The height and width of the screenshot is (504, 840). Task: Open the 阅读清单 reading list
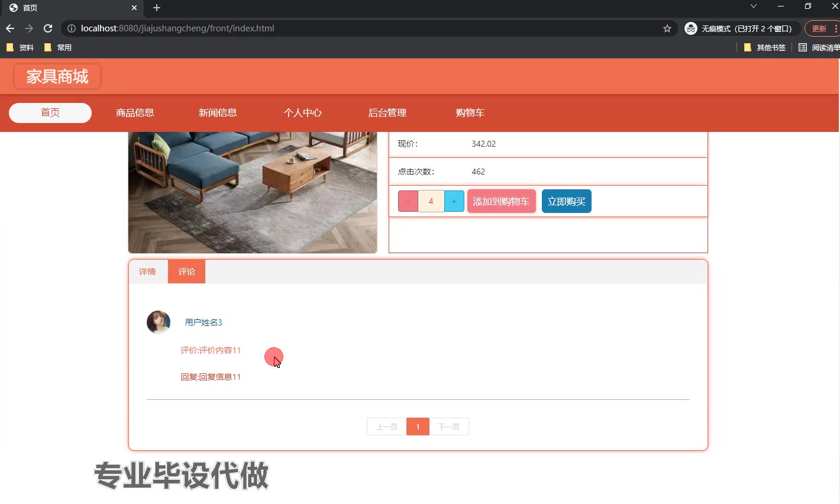819,47
